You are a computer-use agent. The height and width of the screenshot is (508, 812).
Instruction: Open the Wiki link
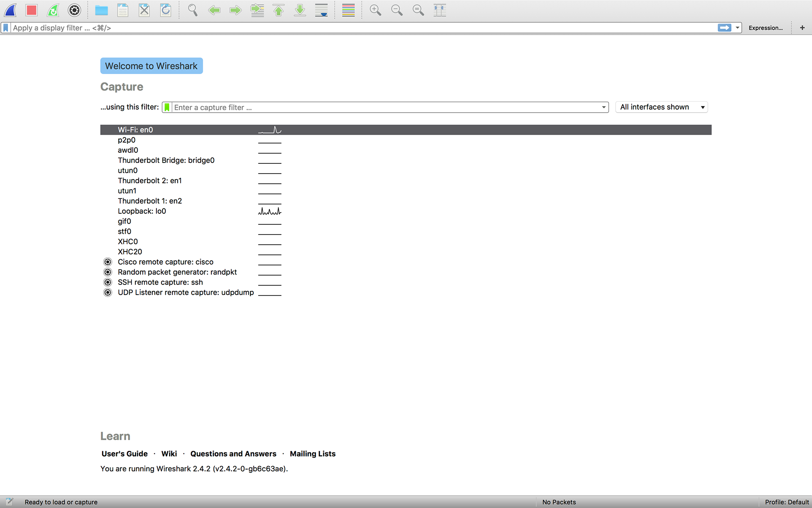169,453
